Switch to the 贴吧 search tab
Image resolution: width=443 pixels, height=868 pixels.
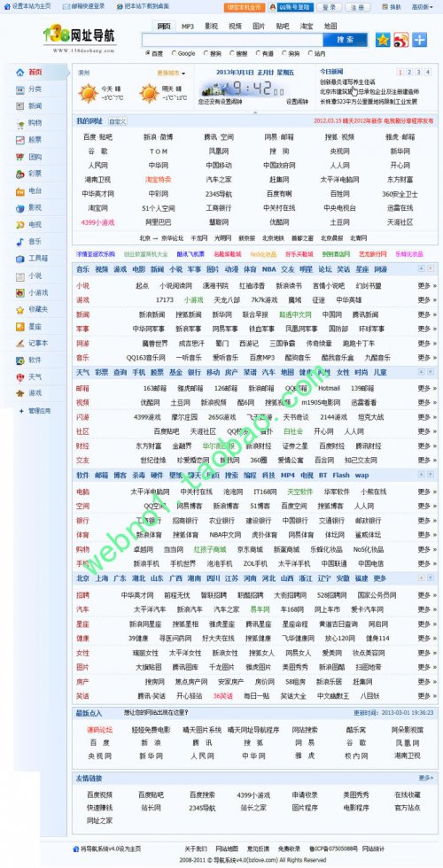pyautogui.click(x=283, y=26)
